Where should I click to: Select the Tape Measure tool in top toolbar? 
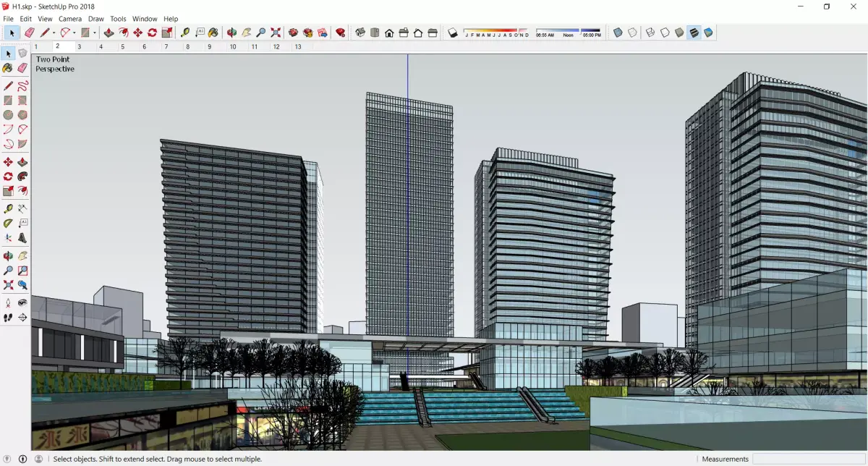pos(185,33)
